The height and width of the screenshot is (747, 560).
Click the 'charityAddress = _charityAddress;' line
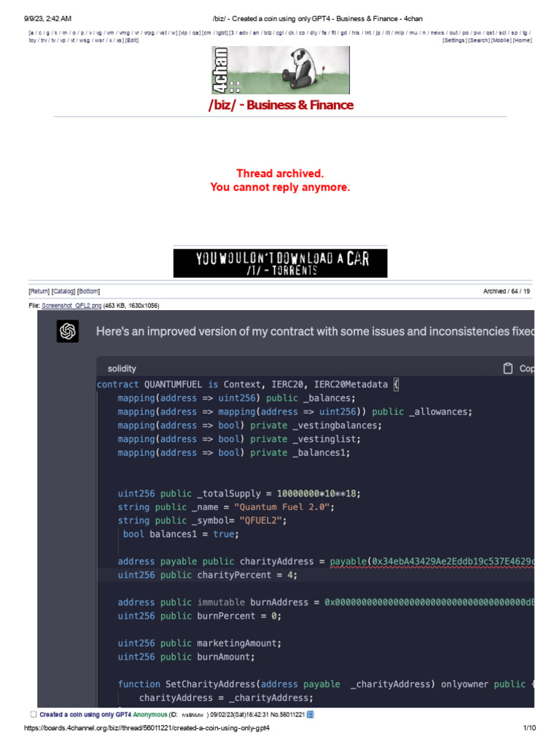(226, 698)
